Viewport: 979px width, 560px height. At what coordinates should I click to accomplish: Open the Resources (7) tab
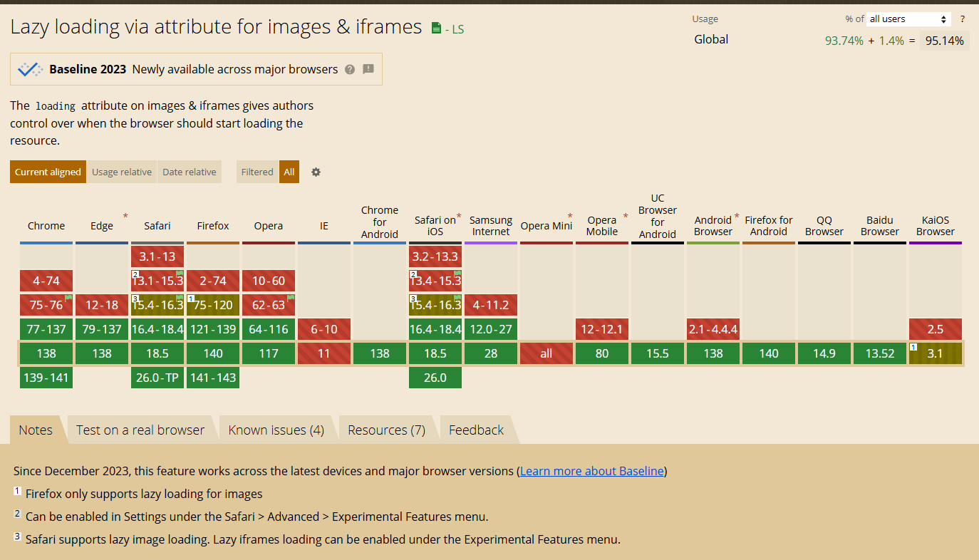(387, 430)
